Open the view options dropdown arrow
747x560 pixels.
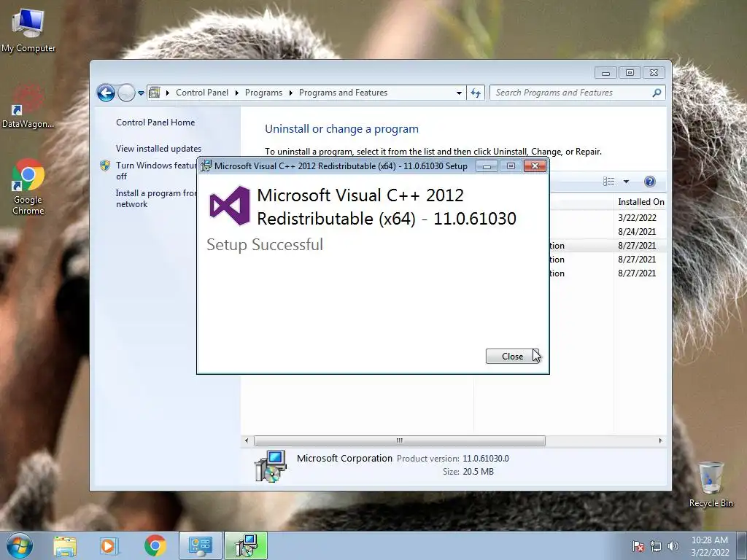(626, 182)
